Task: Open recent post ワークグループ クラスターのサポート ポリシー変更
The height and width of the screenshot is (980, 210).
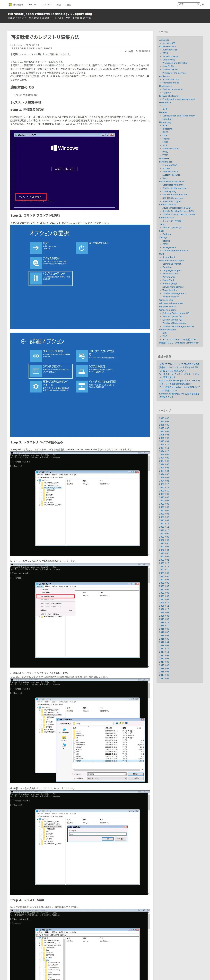Action: pos(179,376)
